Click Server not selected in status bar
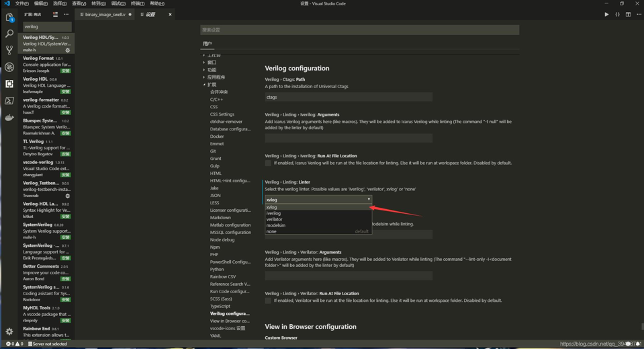 coord(47,344)
